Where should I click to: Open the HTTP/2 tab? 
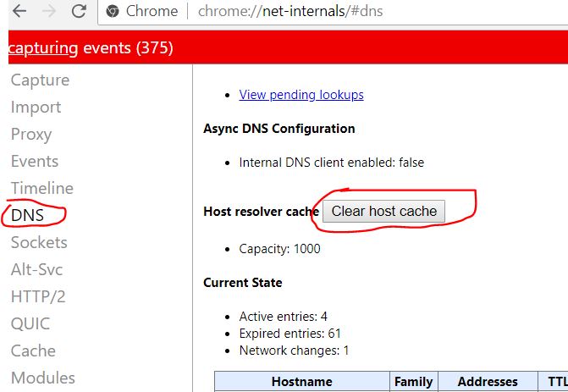pos(38,296)
